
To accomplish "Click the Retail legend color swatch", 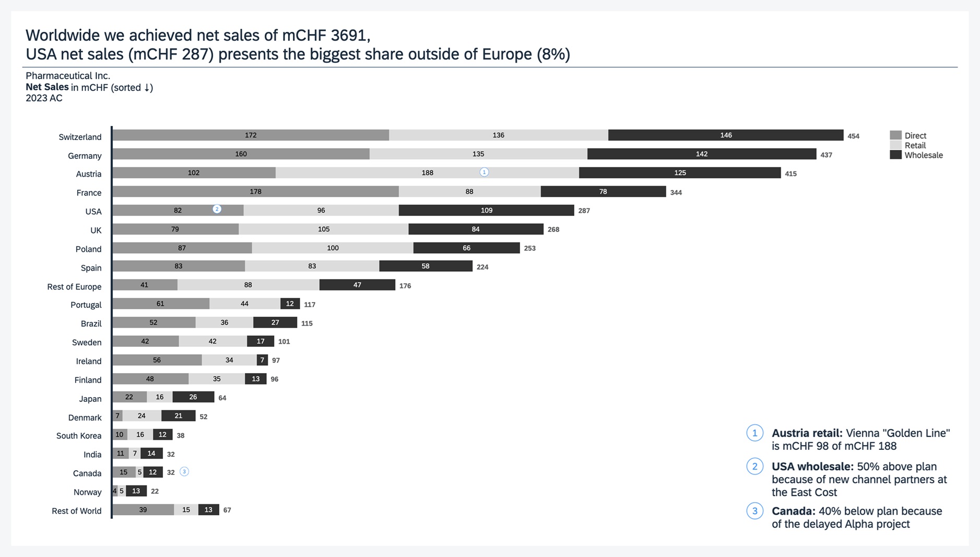I will coord(895,145).
